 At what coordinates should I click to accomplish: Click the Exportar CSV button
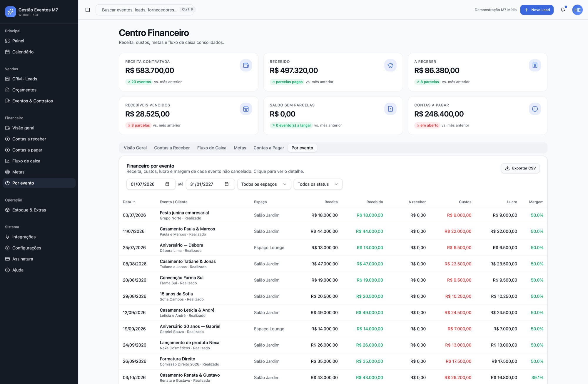(x=520, y=168)
